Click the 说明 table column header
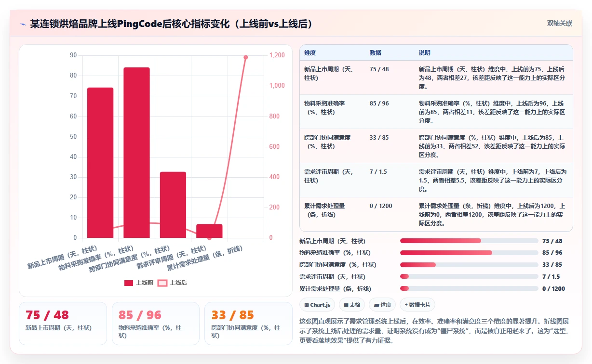The height and width of the screenshot is (364, 592). coord(425,53)
